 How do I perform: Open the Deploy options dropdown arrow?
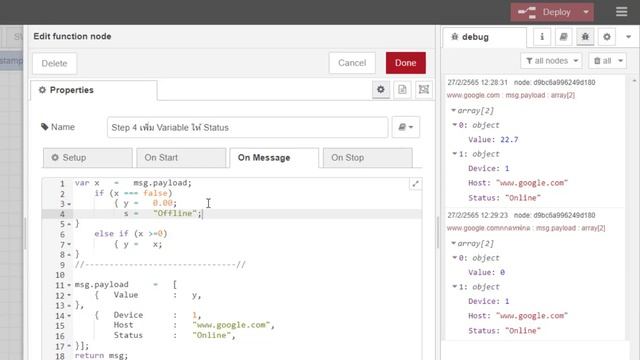click(x=586, y=12)
